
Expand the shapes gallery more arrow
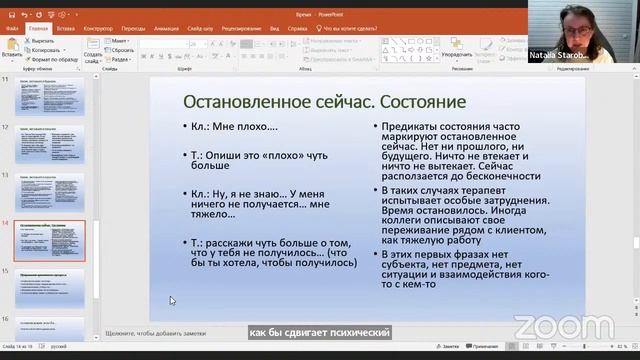(437, 59)
